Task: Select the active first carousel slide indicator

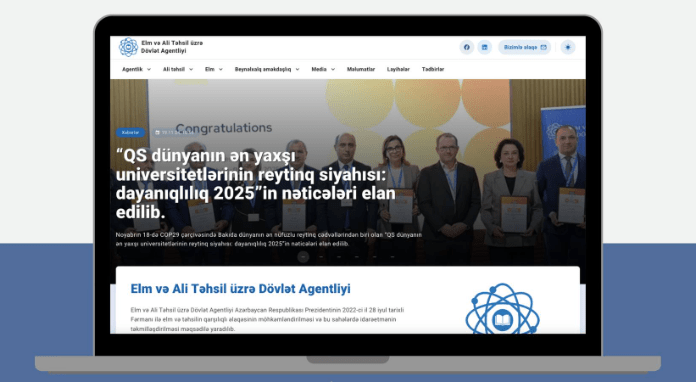Action: [x=303, y=256]
